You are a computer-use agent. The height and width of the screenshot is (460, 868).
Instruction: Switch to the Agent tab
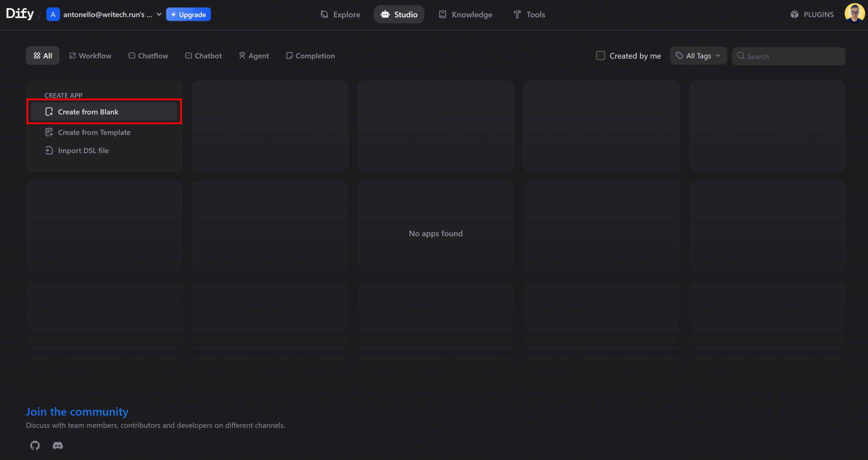tap(253, 56)
